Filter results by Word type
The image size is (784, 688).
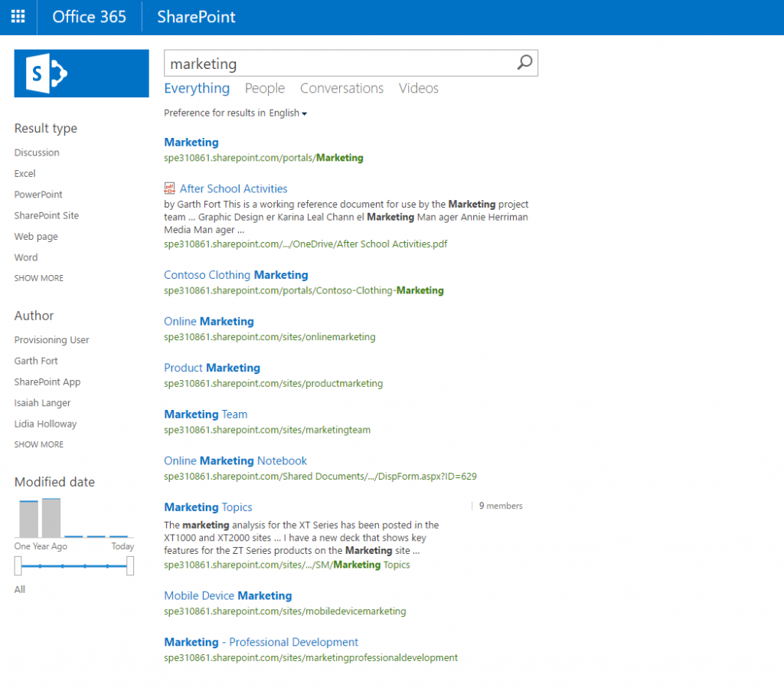25,257
